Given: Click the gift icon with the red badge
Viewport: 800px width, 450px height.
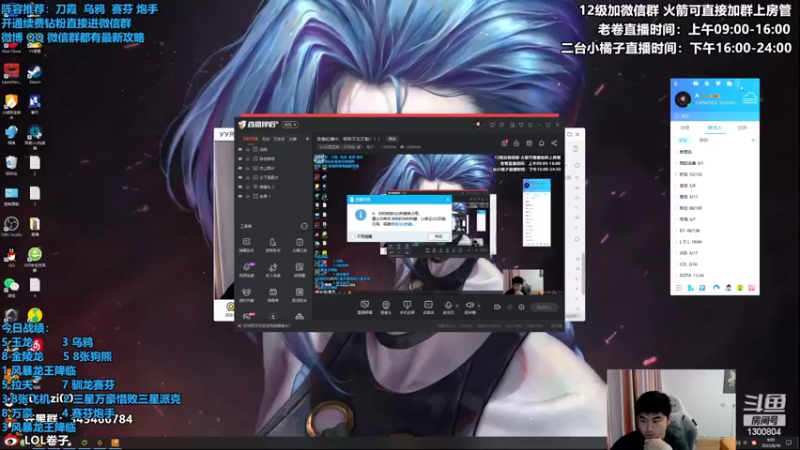Looking at the screenshot, I should [x=505, y=143].
